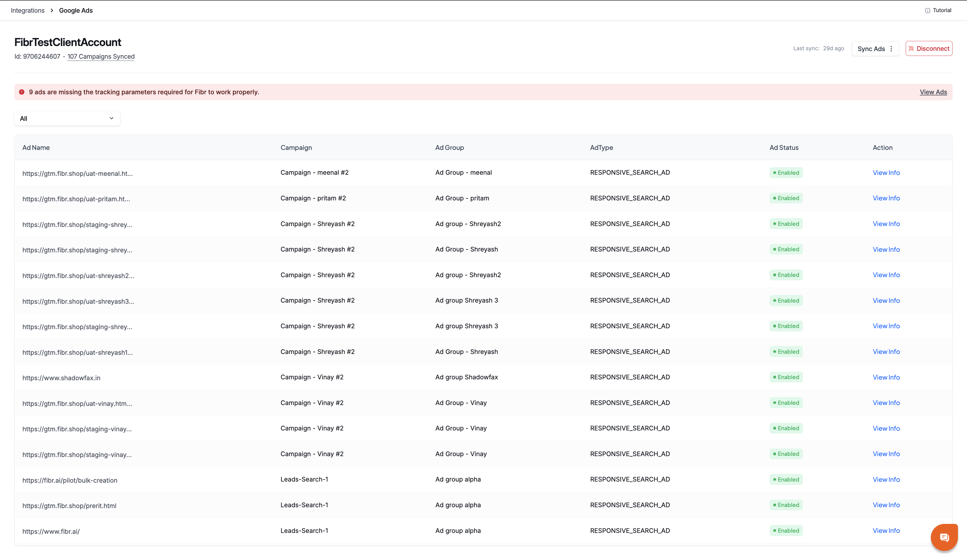
Task: Open the 107 Campaigns Synced link
Action: pos(101,56)
